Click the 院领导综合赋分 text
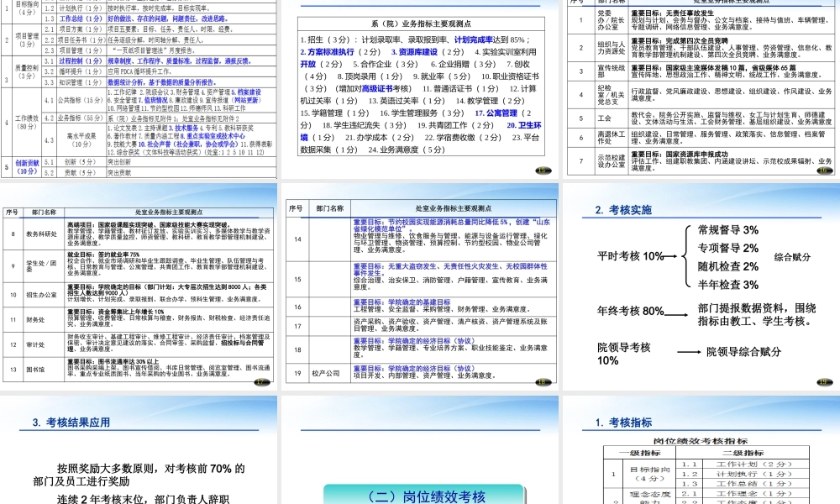 coord(743,352)
